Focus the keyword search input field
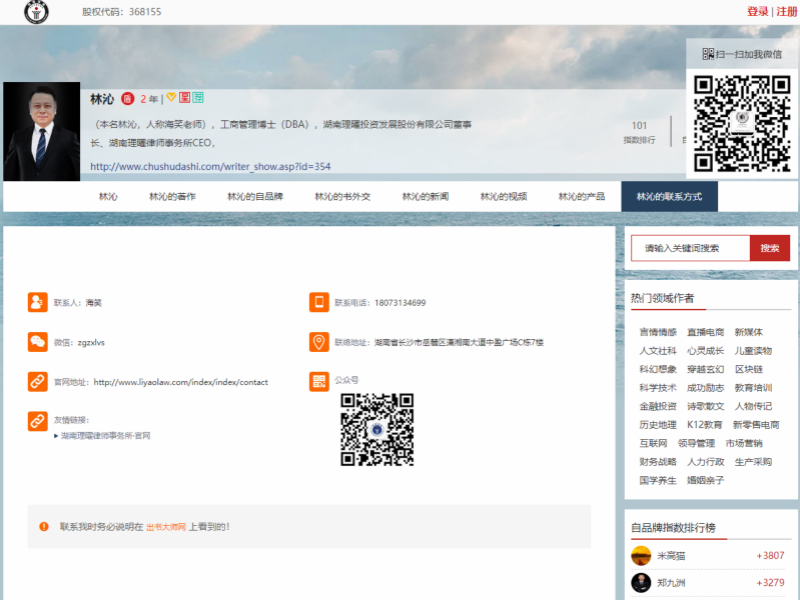 tap(690, 248)
